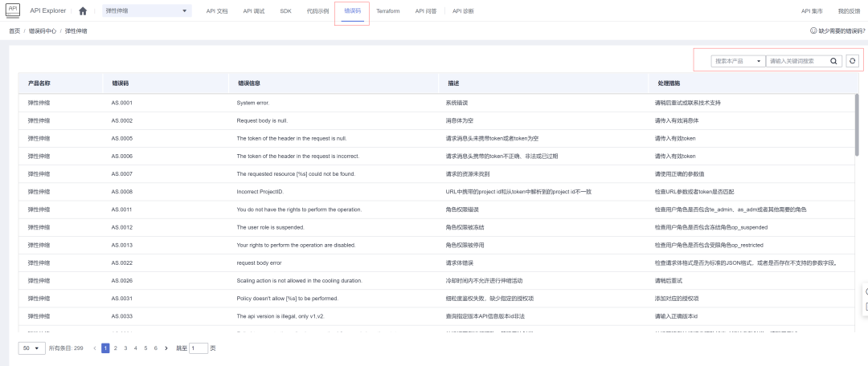This screenshot has height=366, width=868.
Task: Click the API Explorer logo icon
Action: 12,10
